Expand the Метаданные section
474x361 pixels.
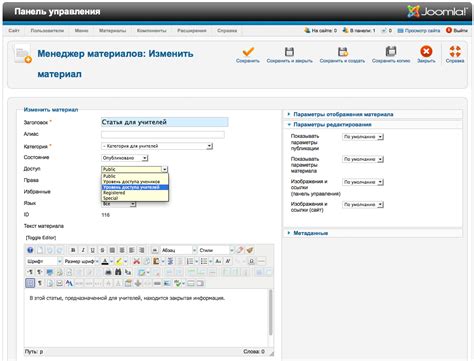coord(311,233)
